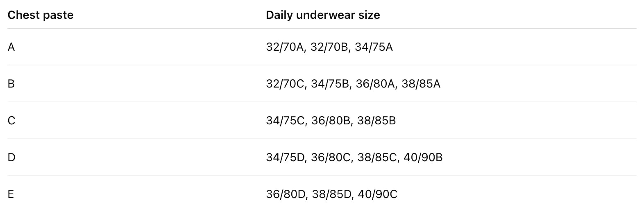
Task: Click the 36/80D size text
Action: click(286, 194)
